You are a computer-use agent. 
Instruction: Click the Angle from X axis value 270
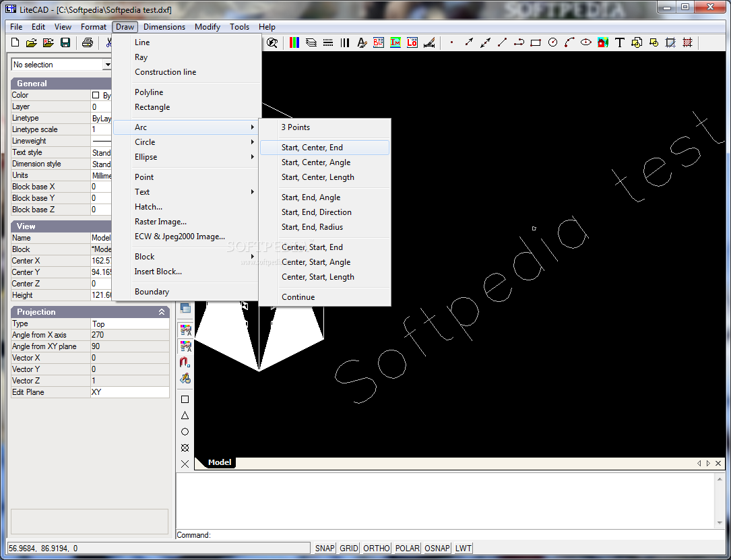(129, 335)
